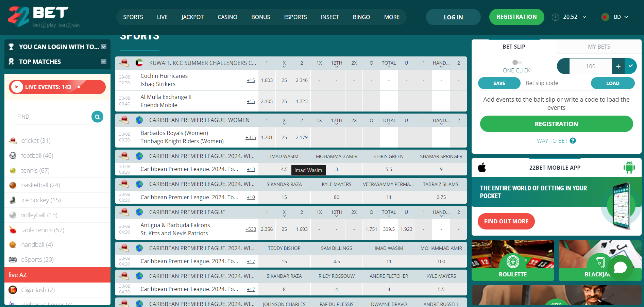Click the handball icon in sidebar
Viewport: 644px width, 307px height.
(13, 244)
